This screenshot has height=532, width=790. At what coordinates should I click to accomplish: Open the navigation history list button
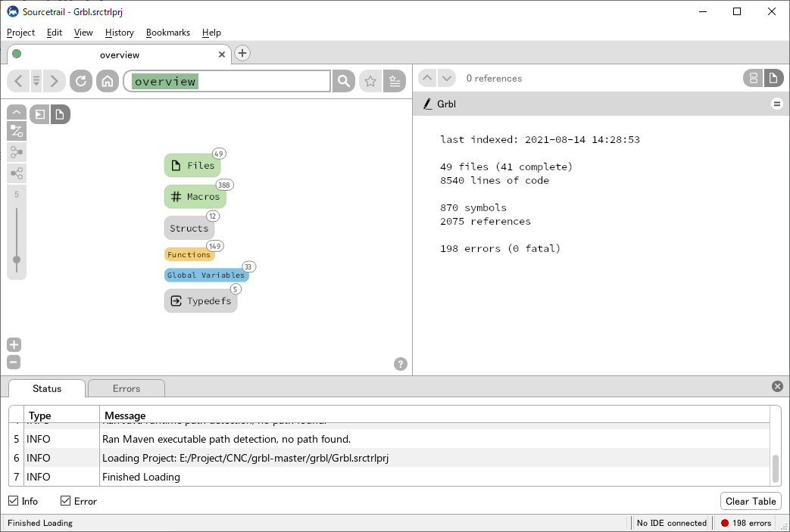coord(36,80)
